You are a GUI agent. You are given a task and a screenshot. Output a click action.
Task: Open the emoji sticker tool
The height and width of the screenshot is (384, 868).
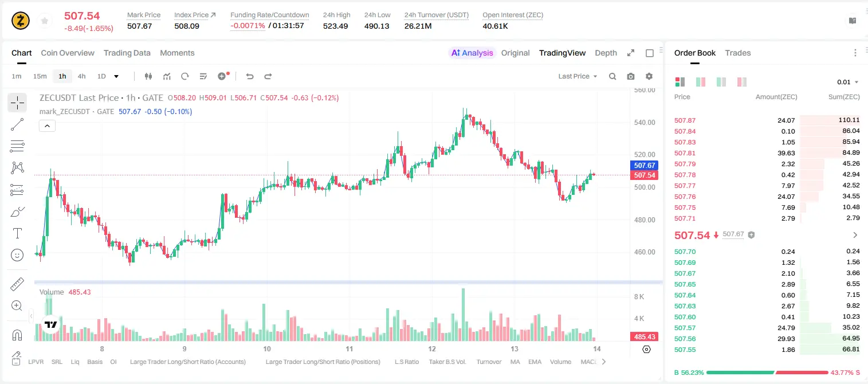pyautogui.click(x=17, y=255)
